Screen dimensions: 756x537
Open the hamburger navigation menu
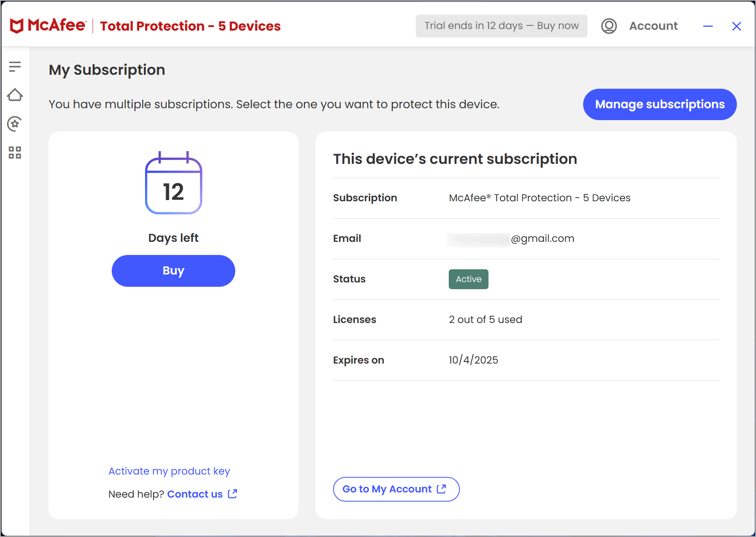click(15, 66)
